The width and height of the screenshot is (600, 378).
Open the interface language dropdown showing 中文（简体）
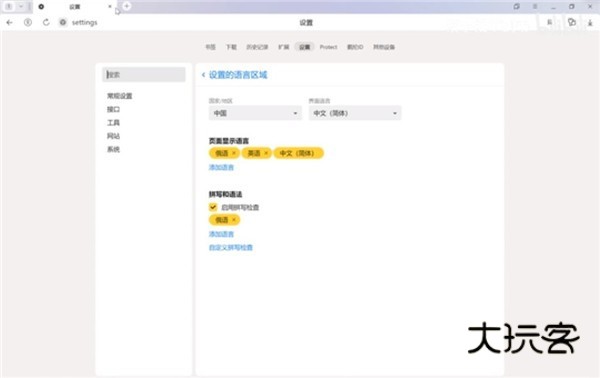pos(355,113)
